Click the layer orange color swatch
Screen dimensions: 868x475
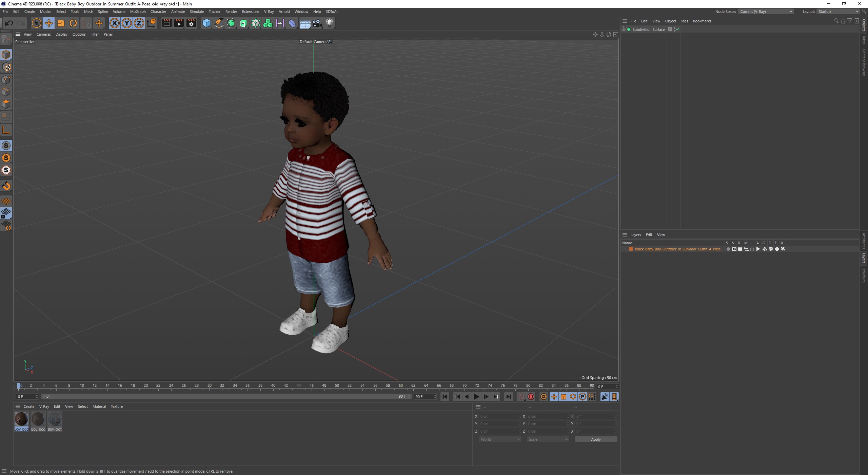pyautogui.click(x=631, y=249)
